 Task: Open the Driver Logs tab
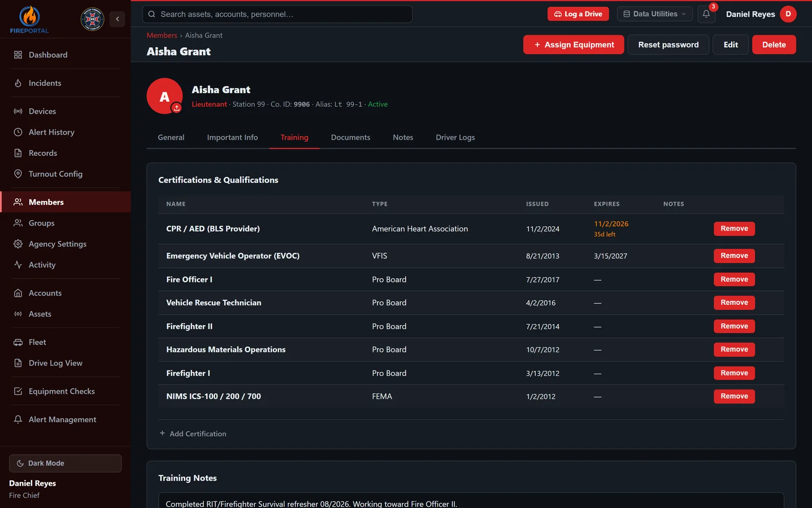click(455, 138)
